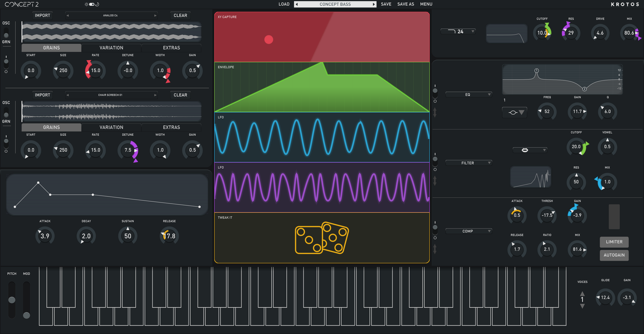Click the red XY Capture dot
644x334 pixels.
[269, 40]
